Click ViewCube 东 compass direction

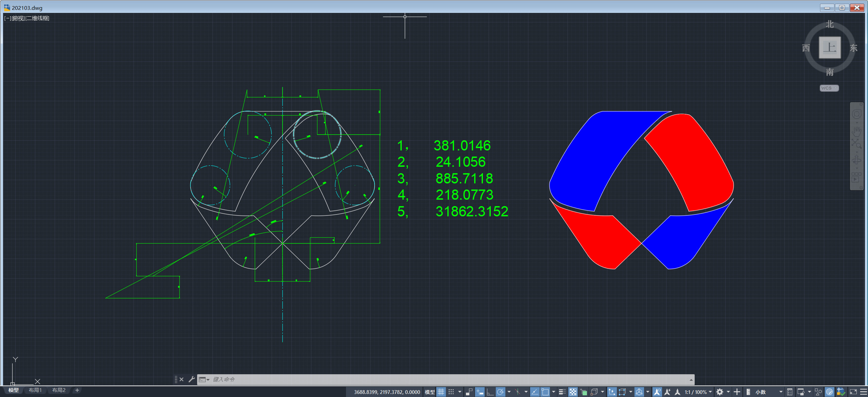click(853, 48)
